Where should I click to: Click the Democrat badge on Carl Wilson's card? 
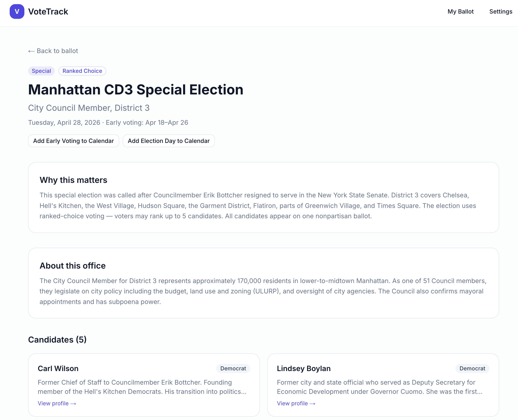(x=233, y=368)
